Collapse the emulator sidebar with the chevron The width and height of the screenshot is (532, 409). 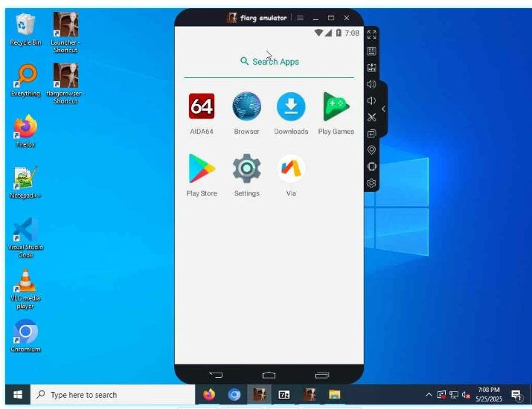pyautogui.click(x=383, y=109)
